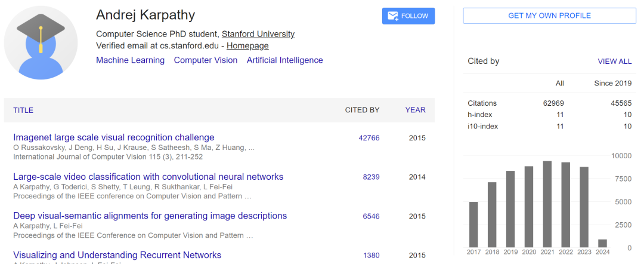Image resolution: width=644 pixels, height=264 pixels.
Task: Click the 2024 bar in citation chart
Action: point(602,243)
